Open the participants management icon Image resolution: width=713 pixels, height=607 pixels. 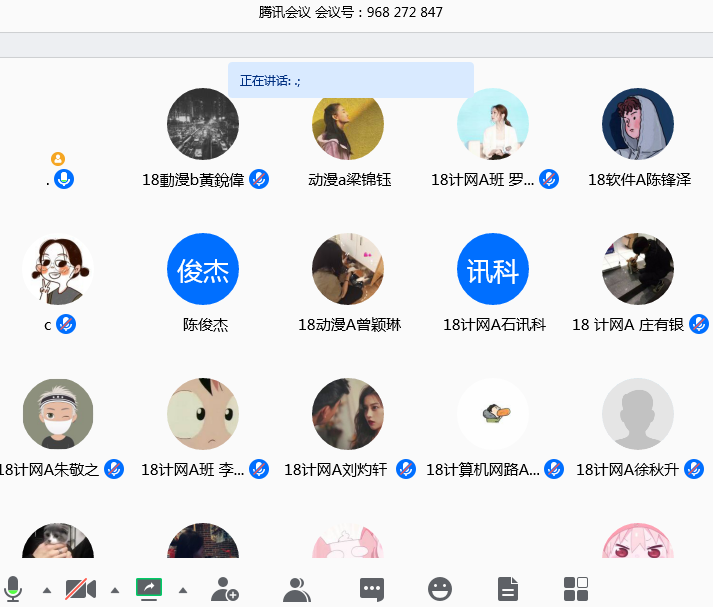tap(296, 590)
